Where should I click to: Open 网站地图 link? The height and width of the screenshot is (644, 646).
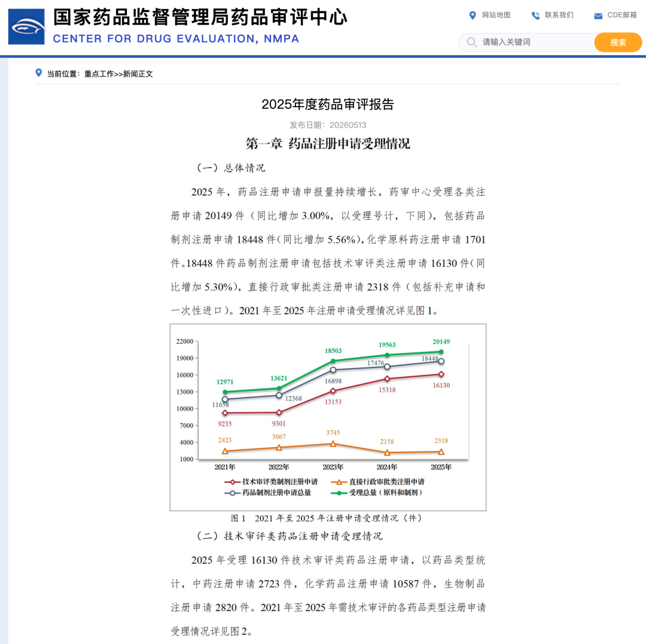tap(496, 15)
